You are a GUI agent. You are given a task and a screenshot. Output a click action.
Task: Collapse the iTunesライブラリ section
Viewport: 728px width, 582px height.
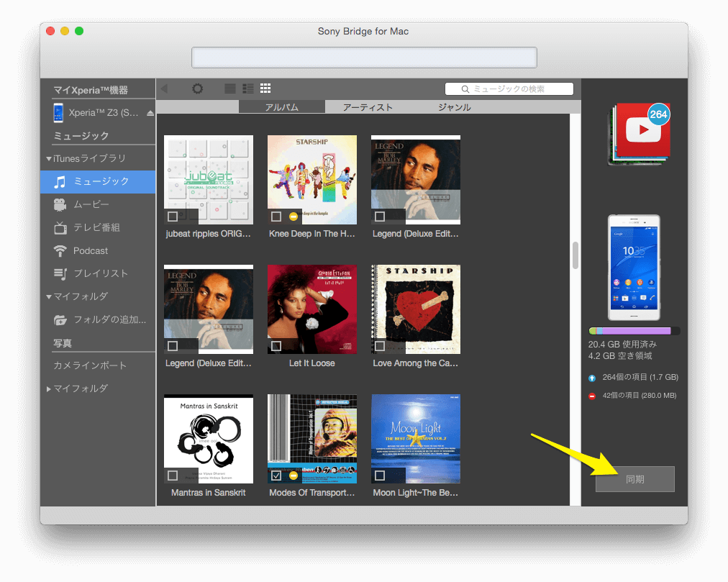point(49,159)
